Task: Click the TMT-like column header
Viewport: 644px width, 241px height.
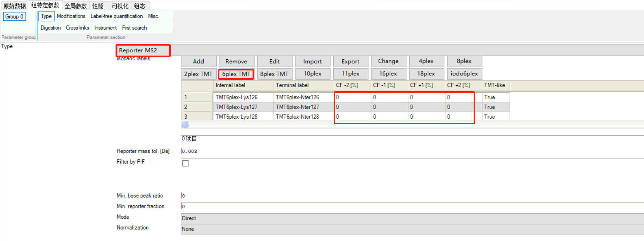Action: tap(496, 85)
